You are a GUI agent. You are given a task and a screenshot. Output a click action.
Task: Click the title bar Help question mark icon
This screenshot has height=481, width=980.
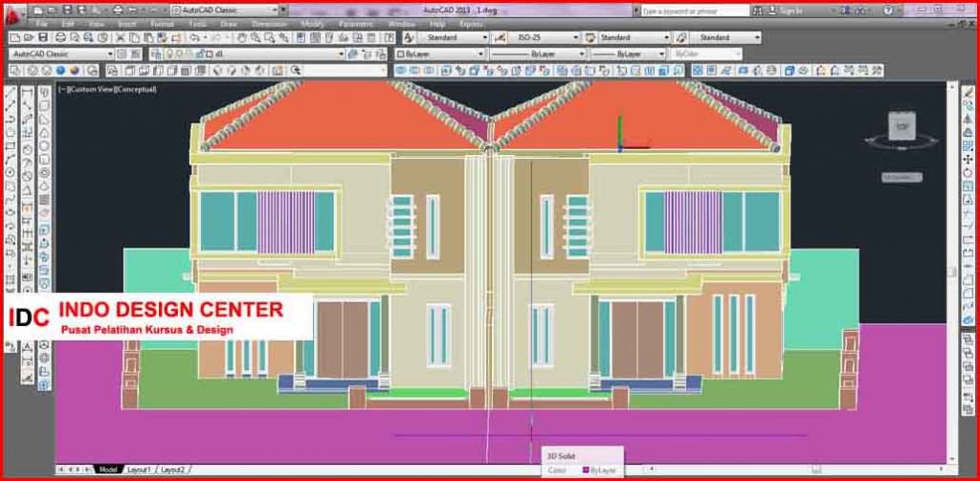tap(888, 11)
